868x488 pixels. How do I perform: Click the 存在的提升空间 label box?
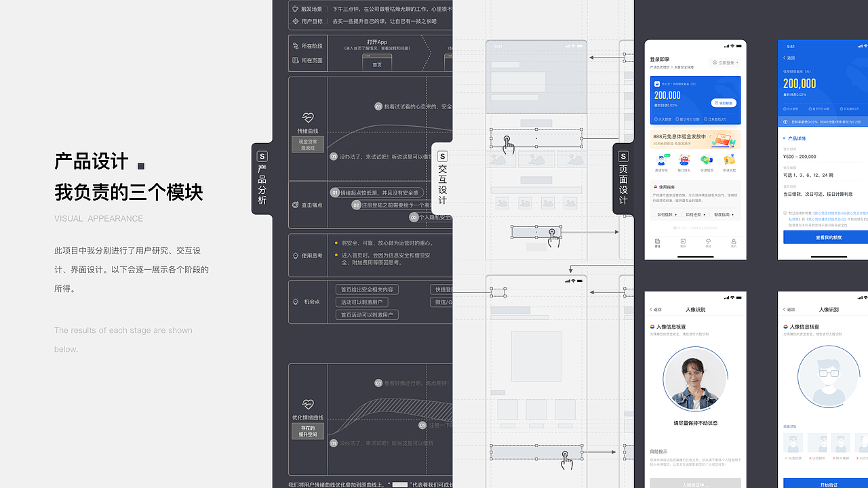[x=308, y=431]
